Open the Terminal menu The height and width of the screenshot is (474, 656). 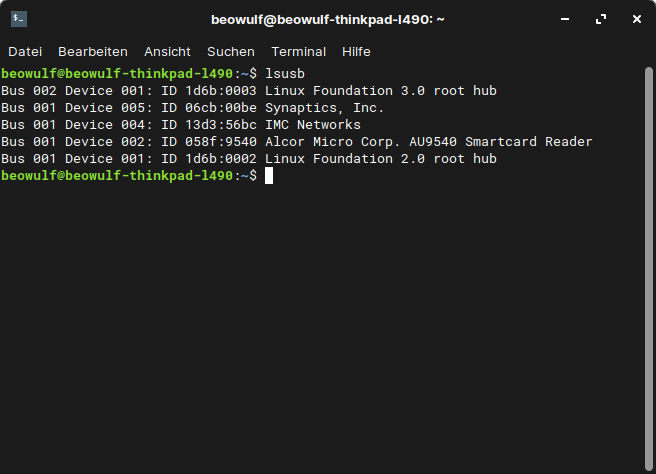(298, 51)
